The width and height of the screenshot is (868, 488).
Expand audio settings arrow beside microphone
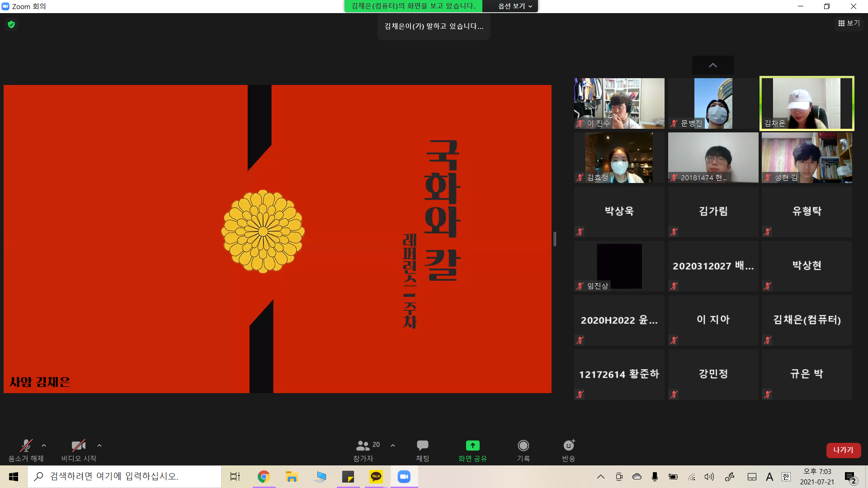coord(44,446)
